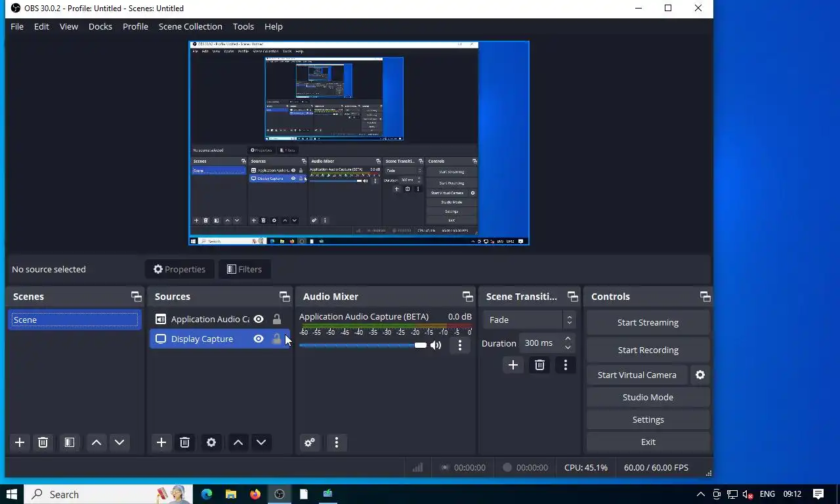This screenshot has height=504, width=840.
Task: Click the preview canvas thumbnail
Action: pos(359,143)
